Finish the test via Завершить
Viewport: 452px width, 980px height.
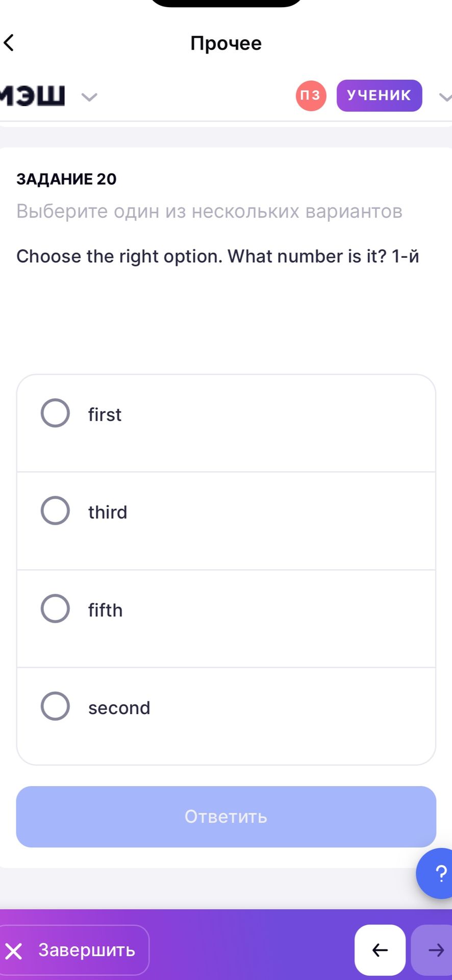(73, 950)
